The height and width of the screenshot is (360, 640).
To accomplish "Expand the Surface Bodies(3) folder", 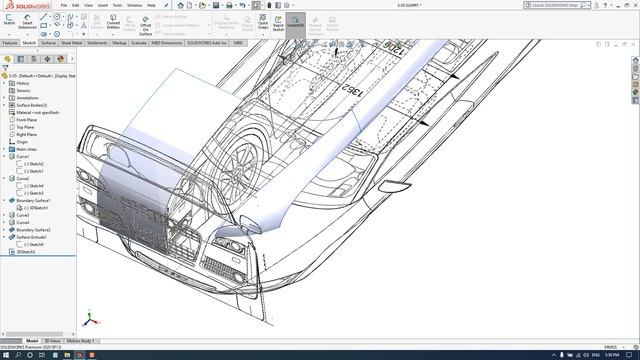I will (x=4, y=105).
